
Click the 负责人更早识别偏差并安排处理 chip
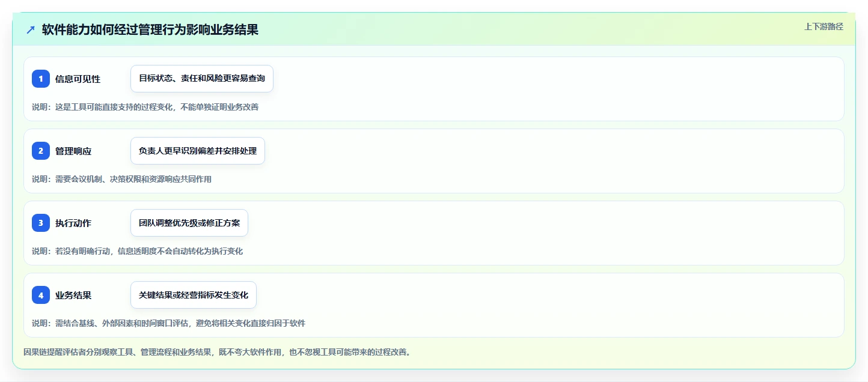tap(198, 151)
